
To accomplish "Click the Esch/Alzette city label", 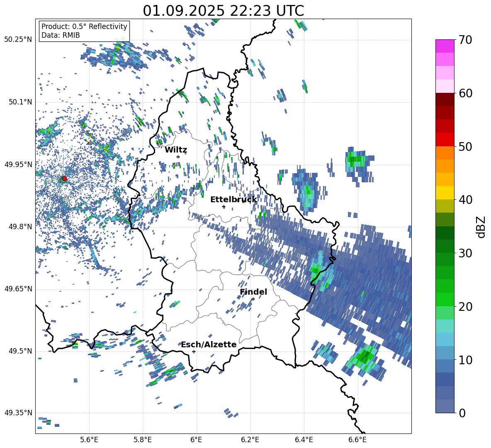I will coord(209,344).
